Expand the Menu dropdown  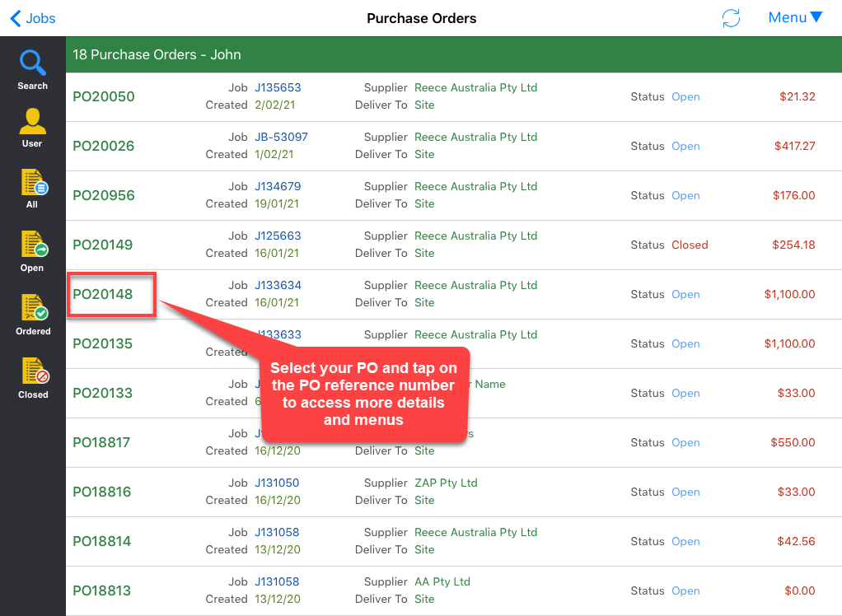794,17
